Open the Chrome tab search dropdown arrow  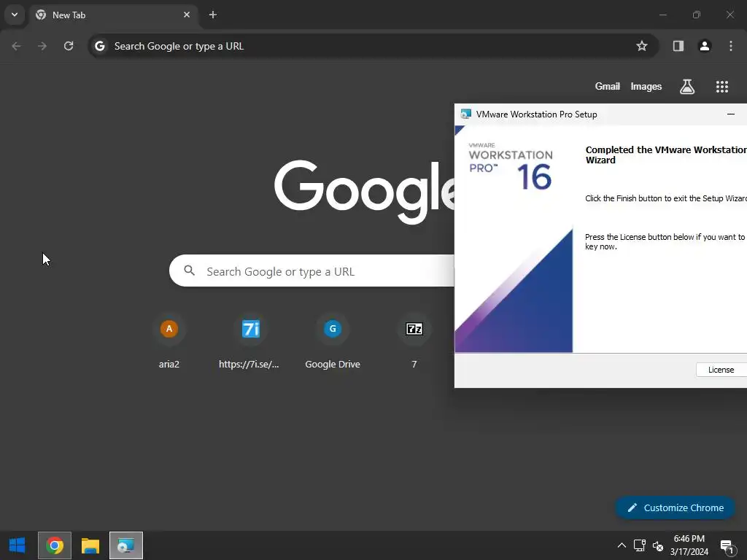(15, 15)
